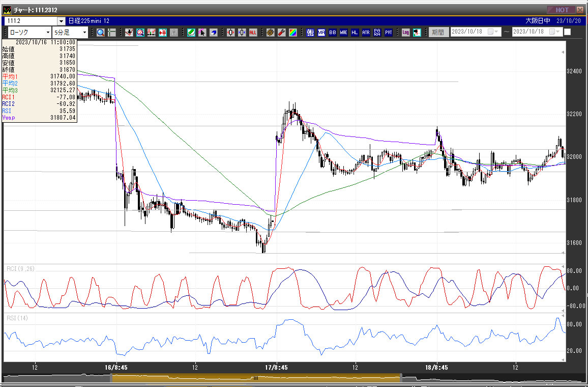The width and height of the screenshot is (588, 387).
Task: Click the 大阪日中 session label
Action: tap(538, 21)
